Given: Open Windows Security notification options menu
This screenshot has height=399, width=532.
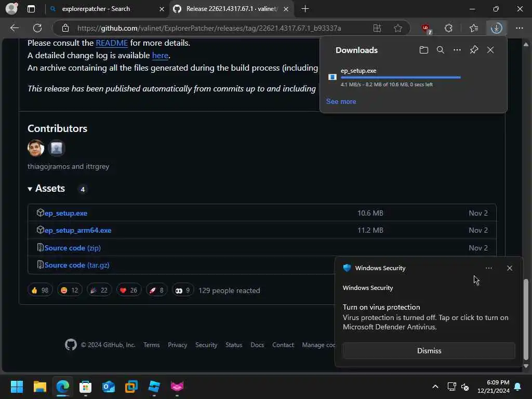Looking at the screenshot, I should 488,268.
